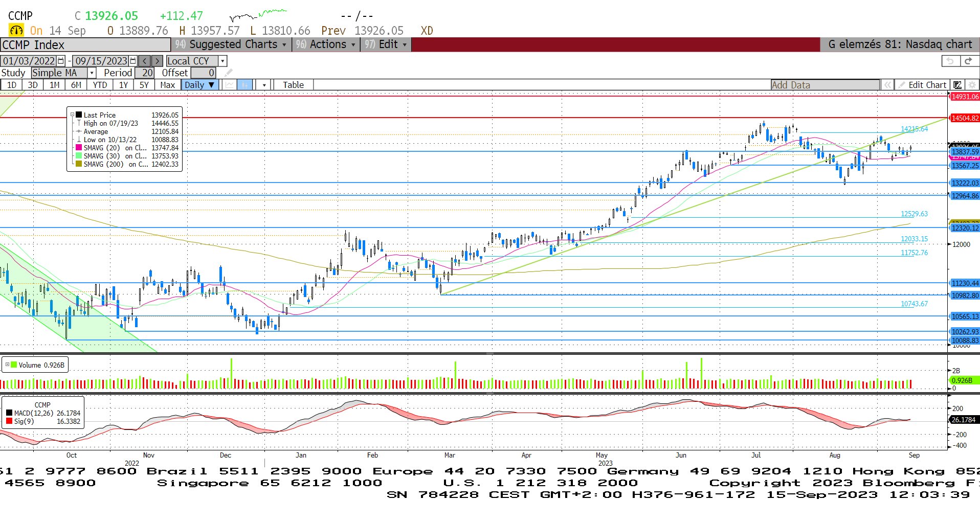
Task: Click the Period value field 20
Action: click(x=144, y=73)
